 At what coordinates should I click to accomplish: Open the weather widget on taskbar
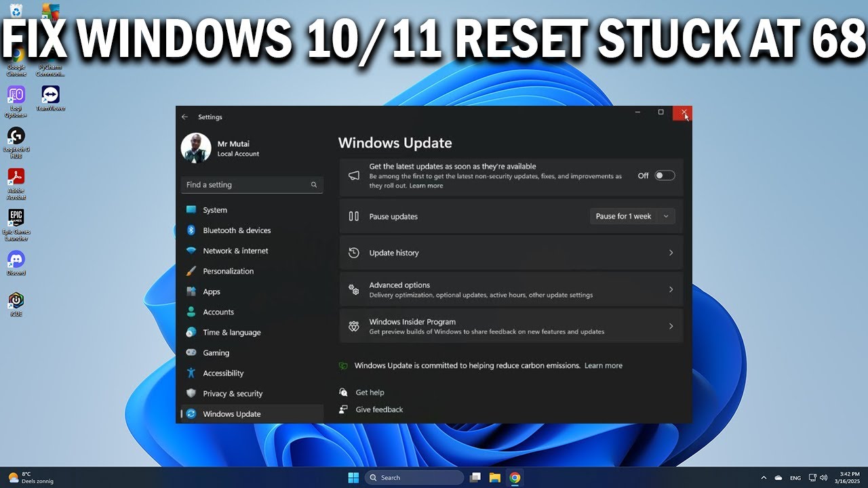click(x=31, y=478)
